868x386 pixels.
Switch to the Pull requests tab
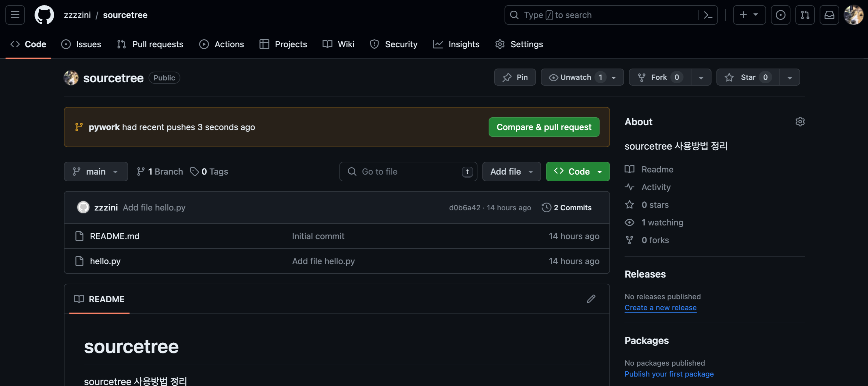[x=150, y=44]
